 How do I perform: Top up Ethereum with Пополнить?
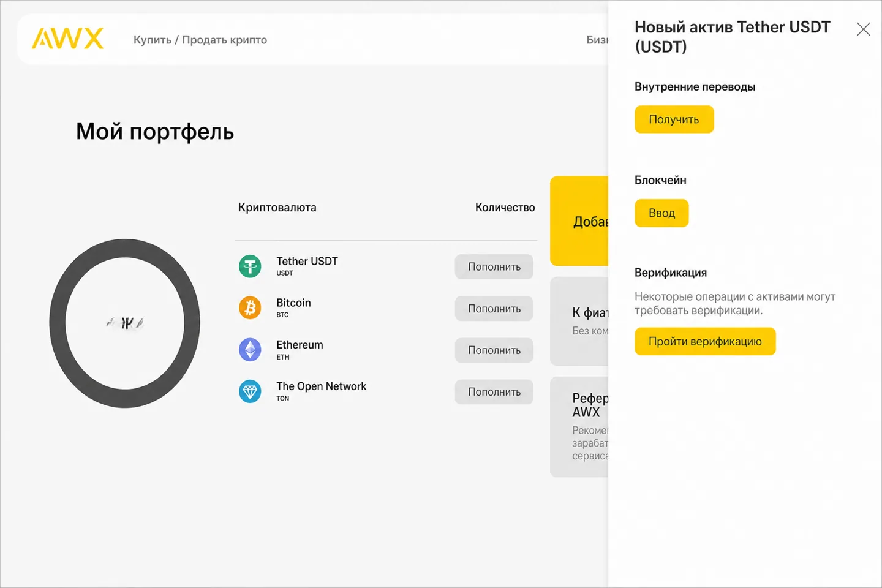(494, 350)
